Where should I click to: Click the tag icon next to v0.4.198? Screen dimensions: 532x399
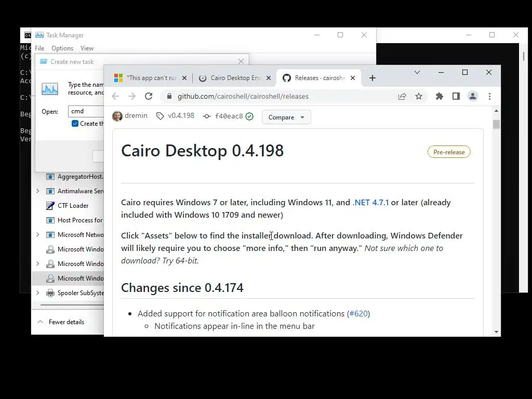[x=160, y=116]
